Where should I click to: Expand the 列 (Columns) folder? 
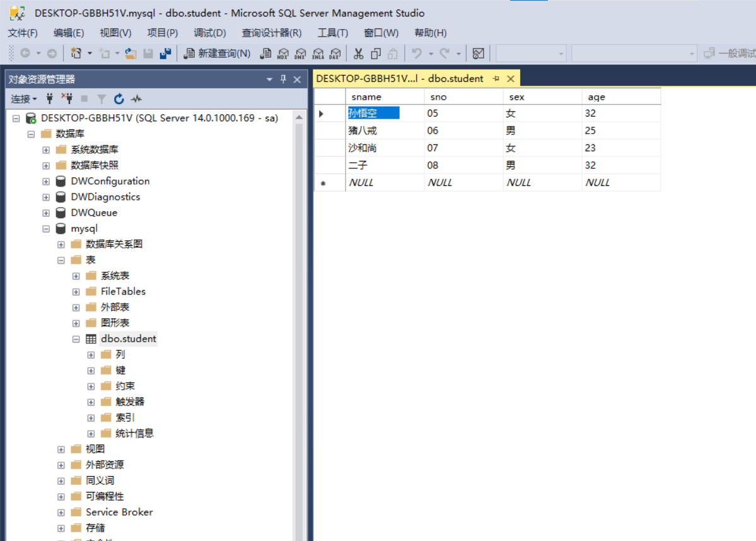[91, 355]
